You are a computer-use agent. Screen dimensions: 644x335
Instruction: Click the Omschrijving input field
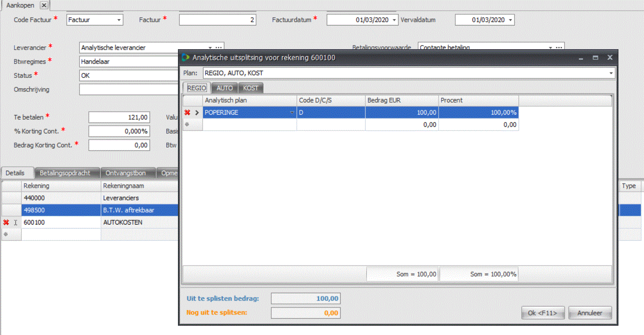coord(129,89)
